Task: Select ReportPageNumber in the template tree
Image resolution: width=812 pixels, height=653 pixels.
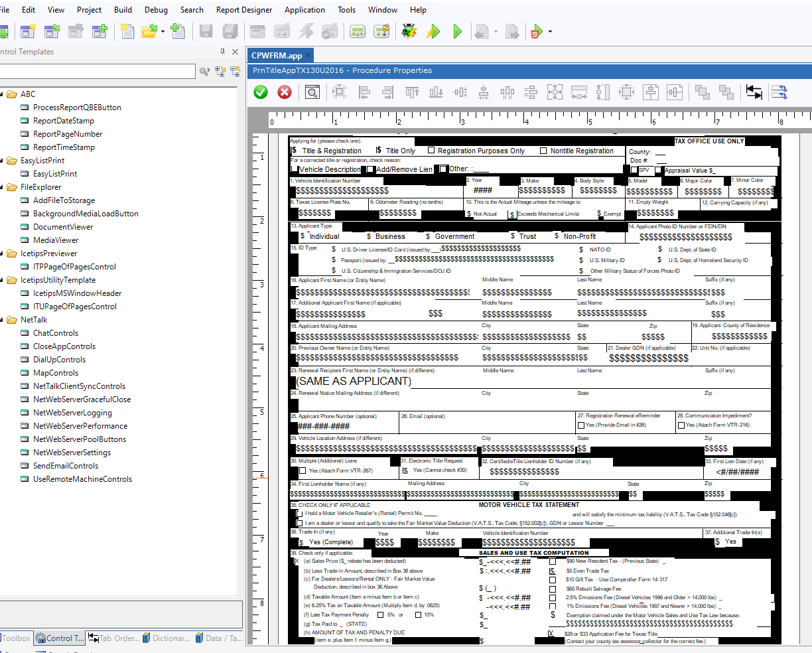Action: click(68, 134)
